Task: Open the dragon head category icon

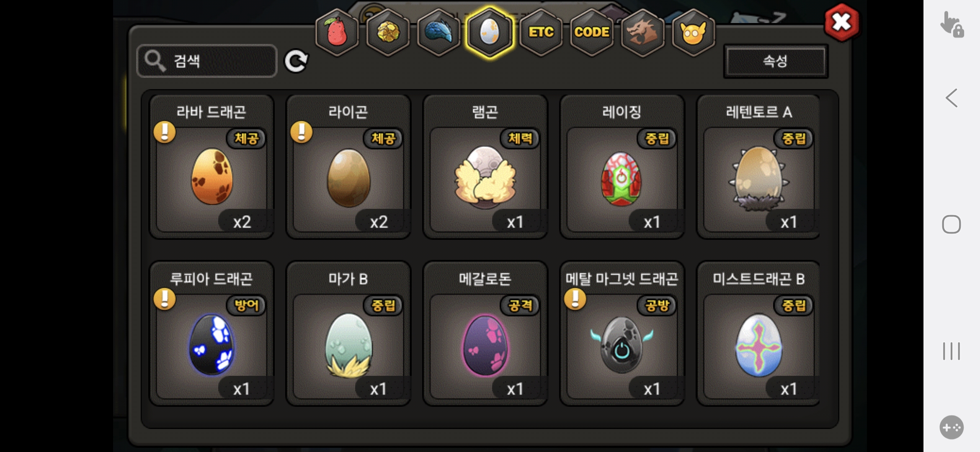Action: 642,32
